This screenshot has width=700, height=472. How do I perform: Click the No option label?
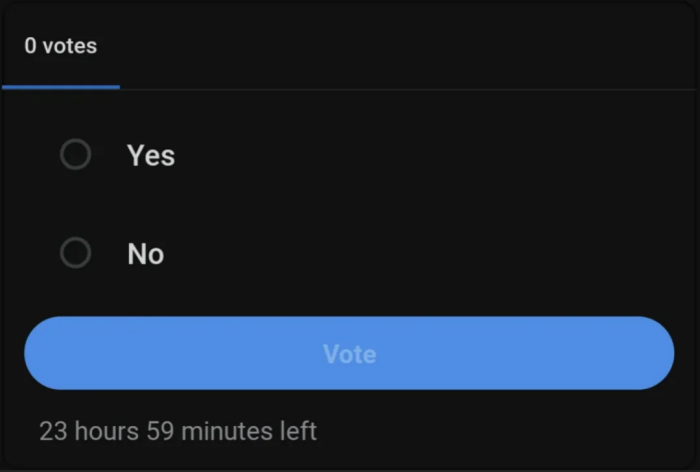tap(146, 254)
